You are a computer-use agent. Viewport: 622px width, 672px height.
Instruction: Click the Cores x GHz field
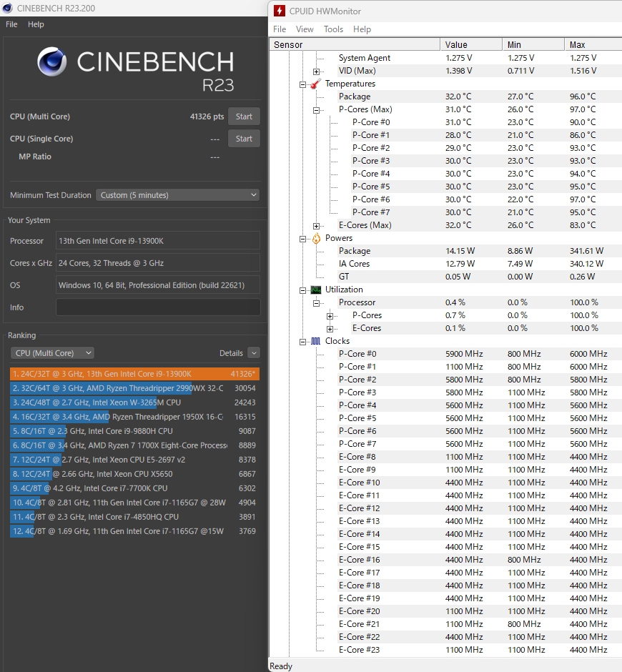click(158, 263)
